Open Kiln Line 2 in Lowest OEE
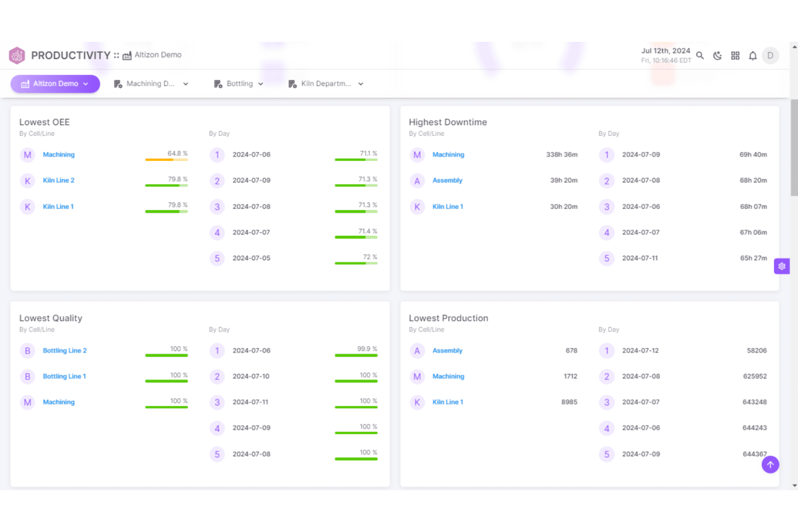Screen dimensions: 798x532 tap(59, 180)
